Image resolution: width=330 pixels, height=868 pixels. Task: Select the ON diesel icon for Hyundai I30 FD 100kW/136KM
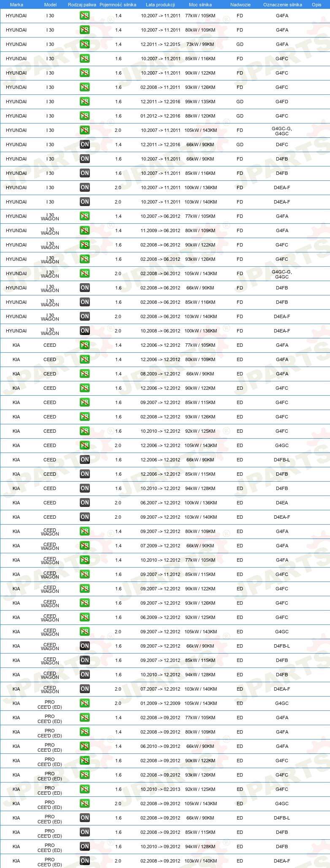point(84,188)
